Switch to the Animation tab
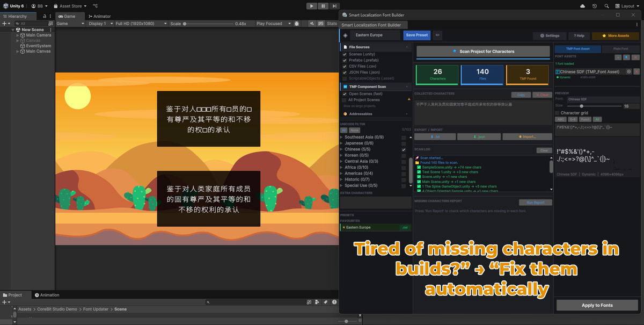 click(x=47, y=295)
